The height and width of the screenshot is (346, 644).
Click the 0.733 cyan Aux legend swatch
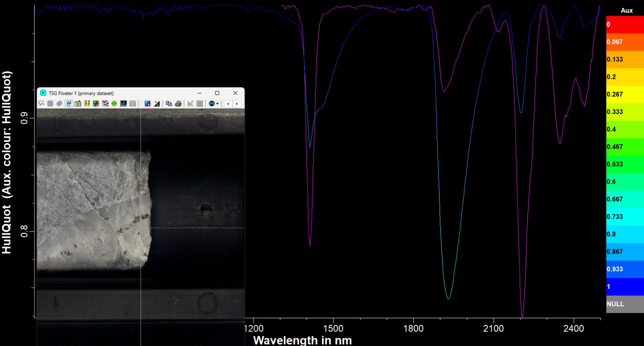[625, 217]
